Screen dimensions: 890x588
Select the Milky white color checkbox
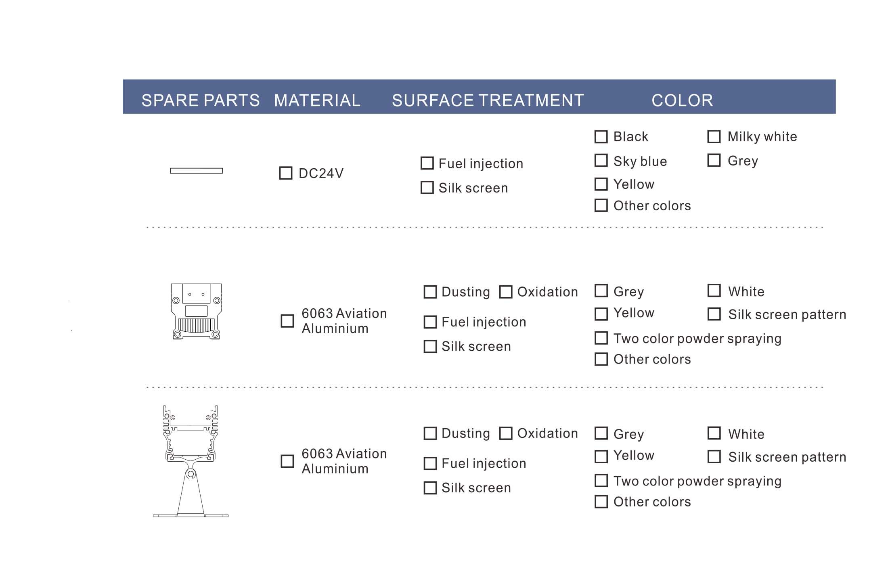pos(714,137)
